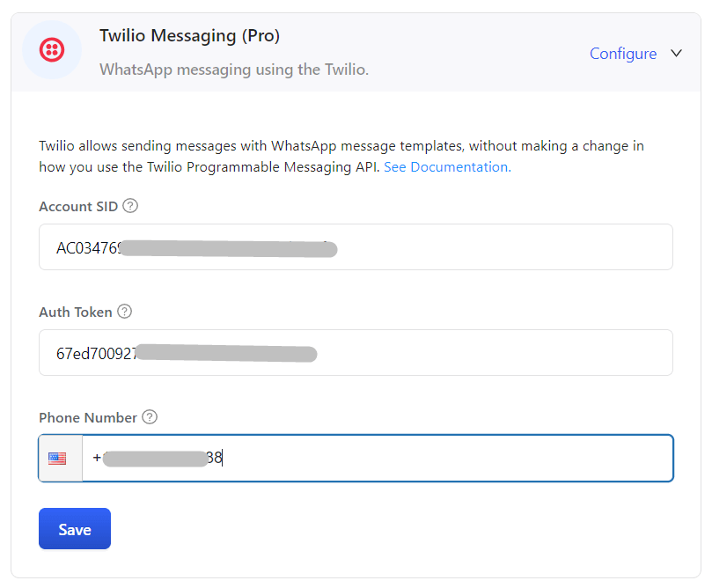This screenshot has height=588, width=712.
Task: Select the US flag country icon
Action: [57, 458]
